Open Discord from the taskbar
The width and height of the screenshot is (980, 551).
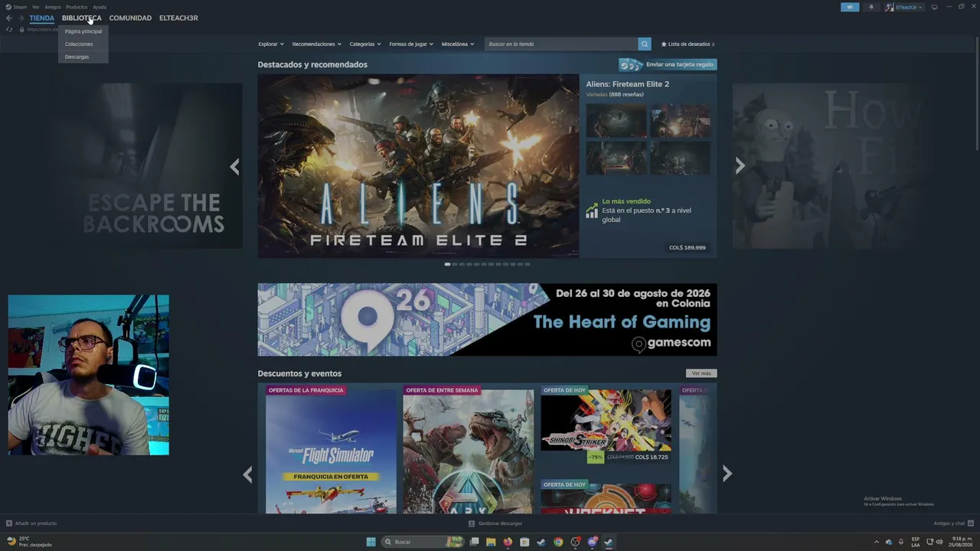coord(592,542)
